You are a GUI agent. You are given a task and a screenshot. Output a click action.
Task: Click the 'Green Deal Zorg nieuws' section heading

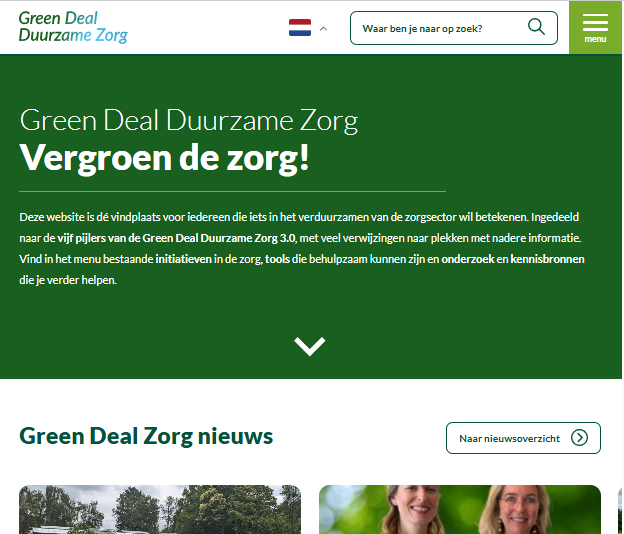(146, 436)
